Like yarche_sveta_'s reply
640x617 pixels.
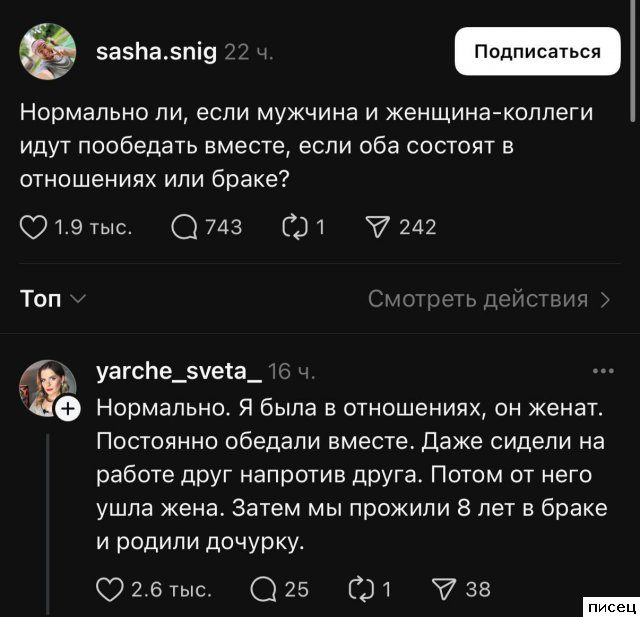[x=110, y=589]
